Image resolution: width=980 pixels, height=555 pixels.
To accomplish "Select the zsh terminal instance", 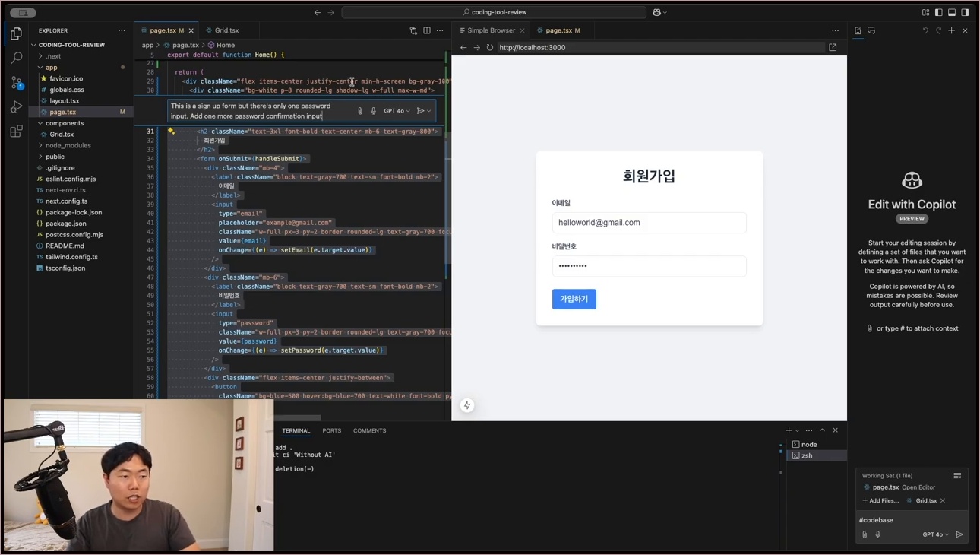I will (816, 455).
